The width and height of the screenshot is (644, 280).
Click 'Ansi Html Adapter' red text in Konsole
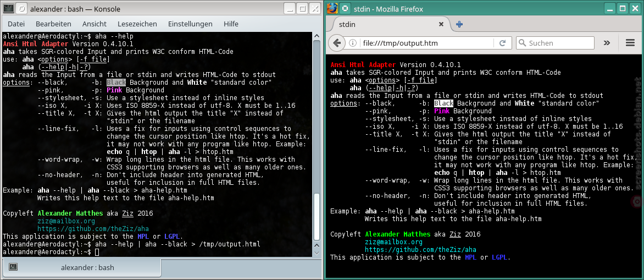pyautogui.click(x=36, y=44)
